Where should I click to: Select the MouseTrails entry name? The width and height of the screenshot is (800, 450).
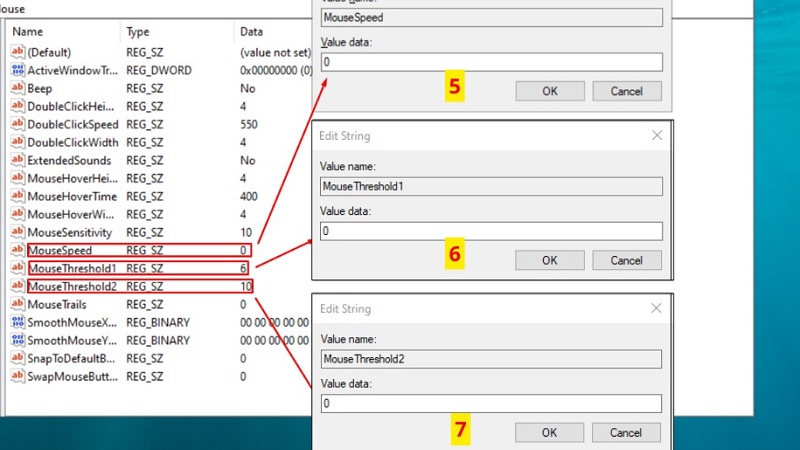[57, 305]
